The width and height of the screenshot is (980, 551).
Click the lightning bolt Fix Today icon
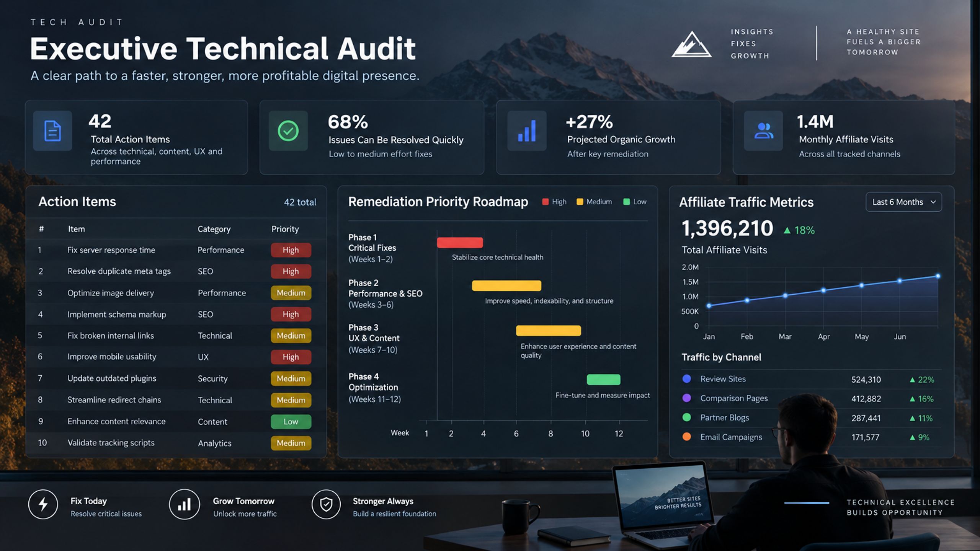pyautogui.click(x=43, y=504)
